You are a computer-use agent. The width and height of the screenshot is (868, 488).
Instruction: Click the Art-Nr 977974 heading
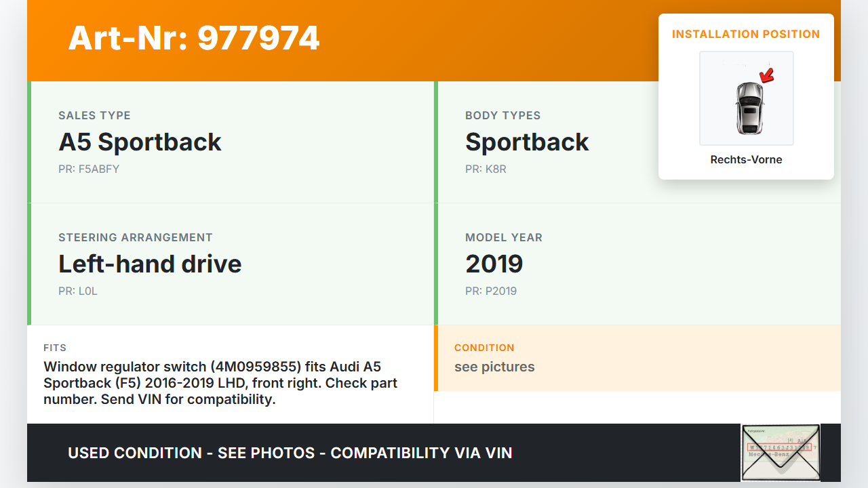(x=194, y=38)
